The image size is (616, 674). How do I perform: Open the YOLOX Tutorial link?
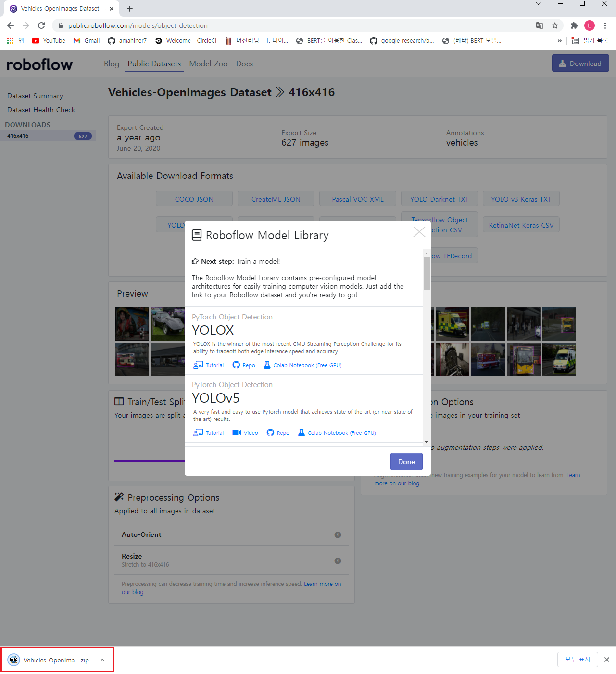209,365
